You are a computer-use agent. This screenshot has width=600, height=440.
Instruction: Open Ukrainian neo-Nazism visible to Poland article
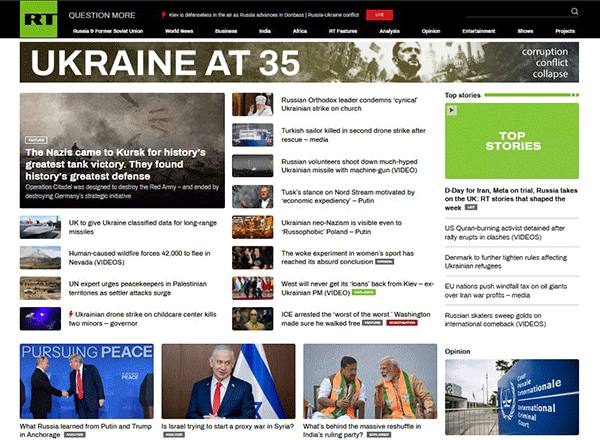341,227
